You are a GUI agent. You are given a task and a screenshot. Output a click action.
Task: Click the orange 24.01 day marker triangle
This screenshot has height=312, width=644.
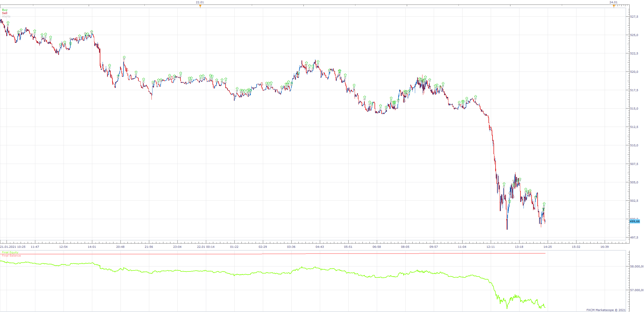pyautogui.click(x=614, y=6)
